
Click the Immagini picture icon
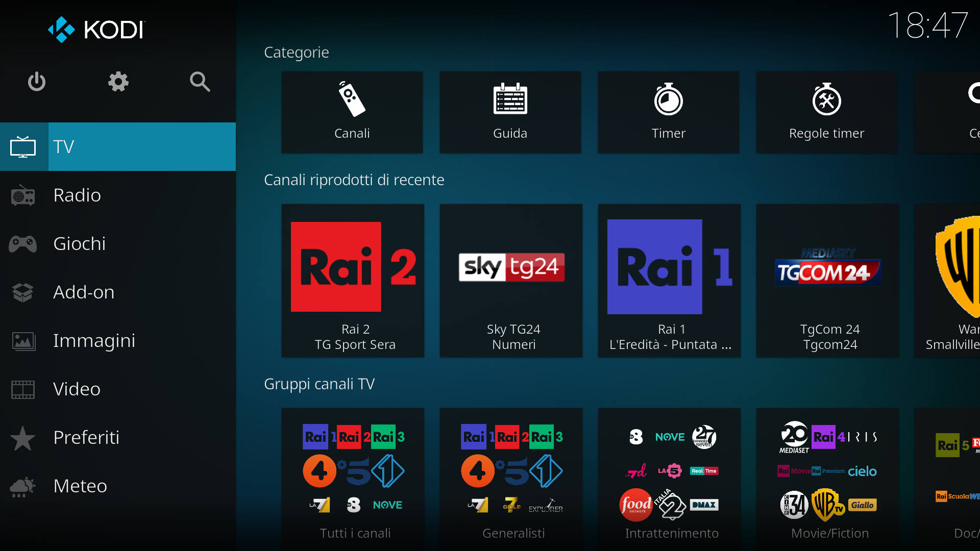click(x=23, y=341)
